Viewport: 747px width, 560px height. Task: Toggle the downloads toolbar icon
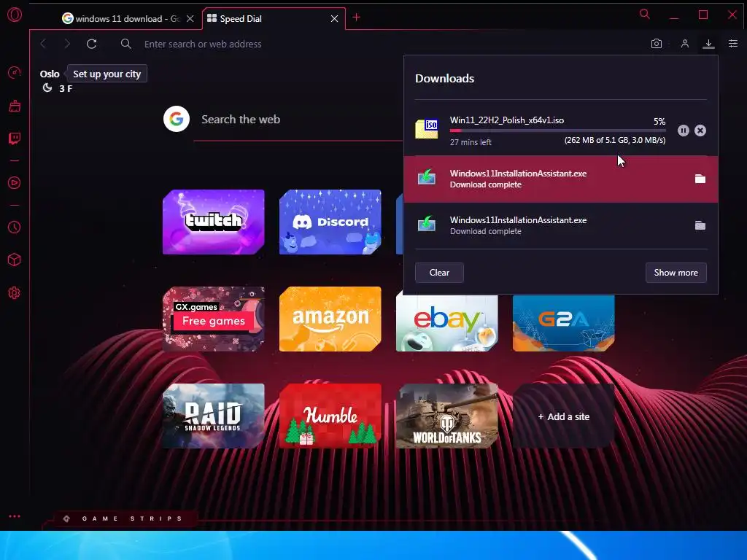tap(708, 44)
